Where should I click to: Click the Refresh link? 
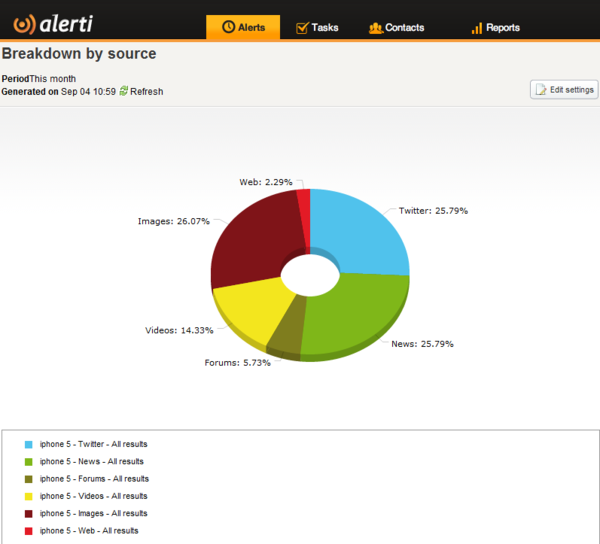[147, 92]
